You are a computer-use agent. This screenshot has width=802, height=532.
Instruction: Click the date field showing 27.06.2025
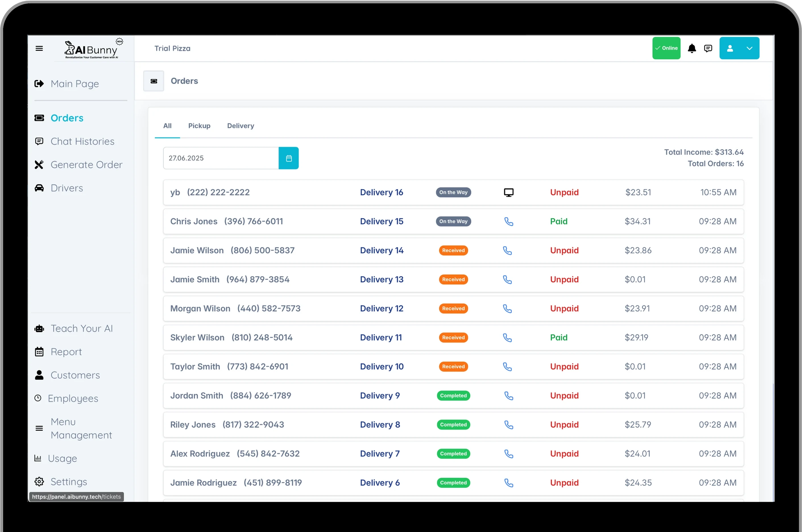[x=221, y=158]
